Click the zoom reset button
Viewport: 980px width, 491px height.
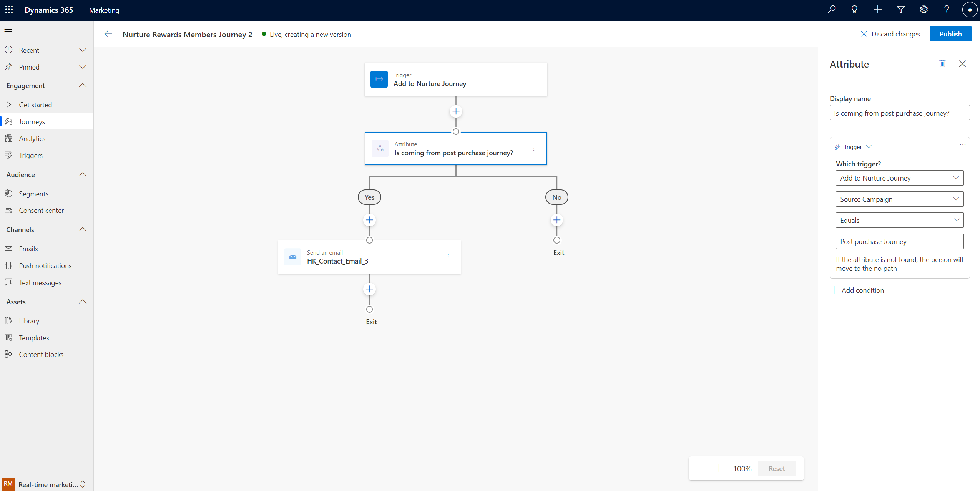776,468
